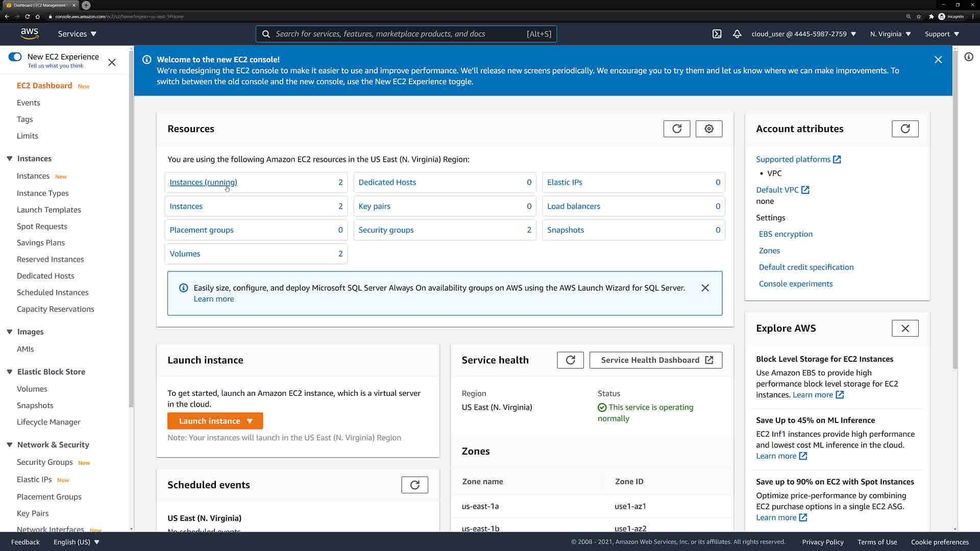
Task: Refresh the Resources panel
Action: tap(677, 129)
